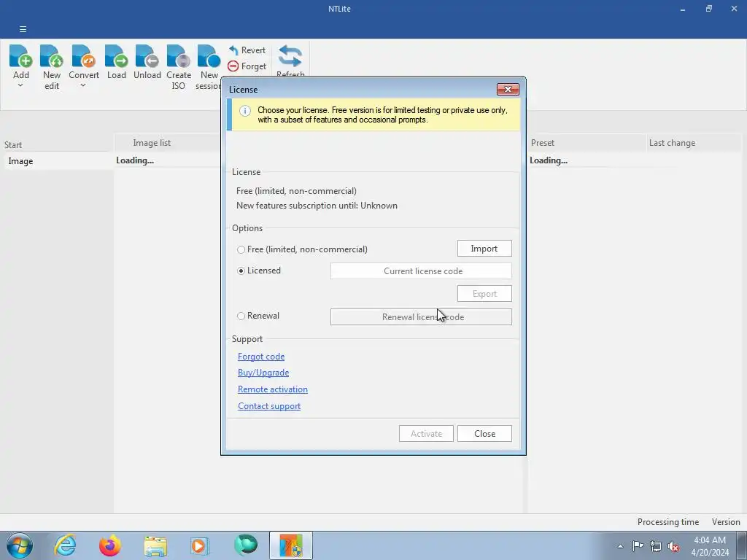
Task: Click the Revert toolbar item
Action: point(247,50)
